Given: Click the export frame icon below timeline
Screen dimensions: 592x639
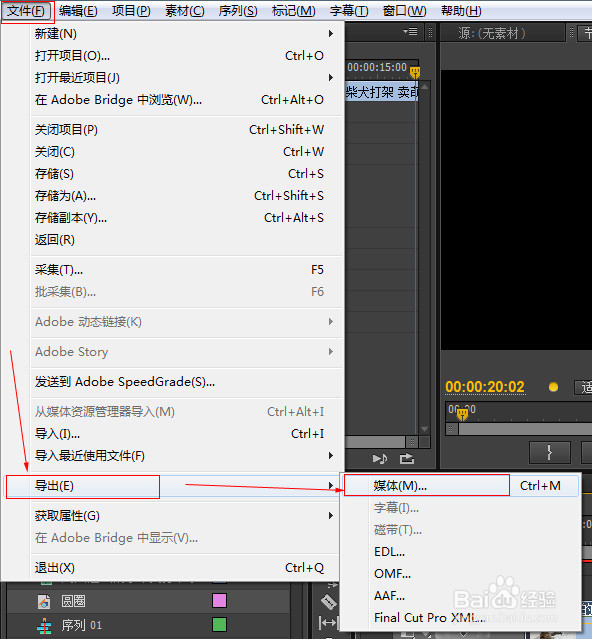Looking at the screenshot, I should pyautogui.click(x=407, y=459).
